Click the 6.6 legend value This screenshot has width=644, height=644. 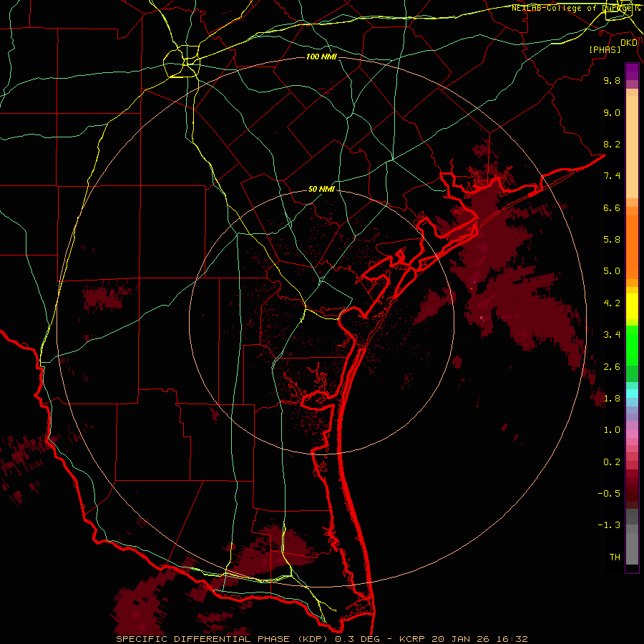click(612, 208)
